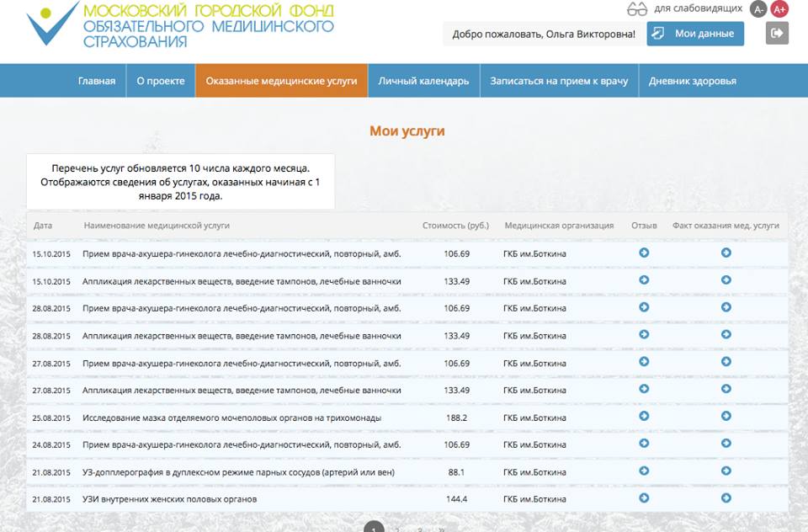This screenshot has width=808, height=532.
Task: Open Отзыв arrow for 25.08.2015 trichomonas test
Action: (644, 417)
